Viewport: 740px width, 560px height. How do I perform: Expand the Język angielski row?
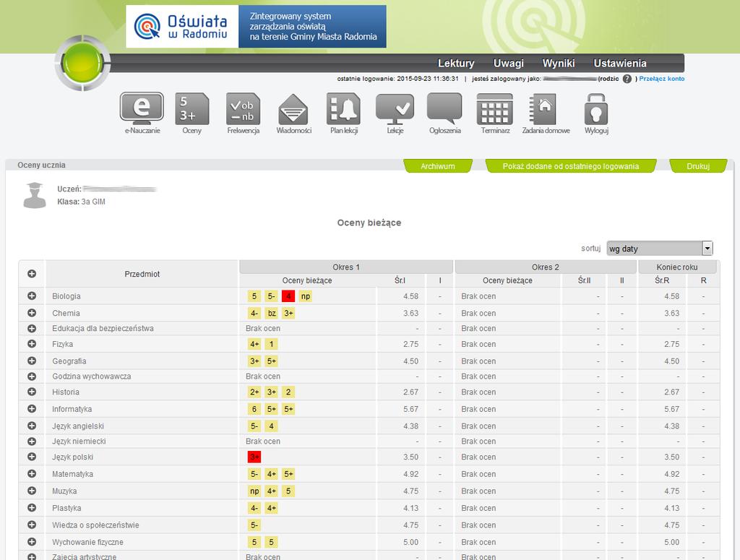pos(32,426)
